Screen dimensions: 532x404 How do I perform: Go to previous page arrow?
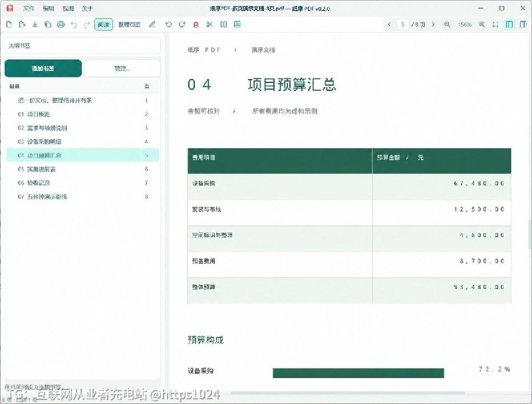[390, 25]
